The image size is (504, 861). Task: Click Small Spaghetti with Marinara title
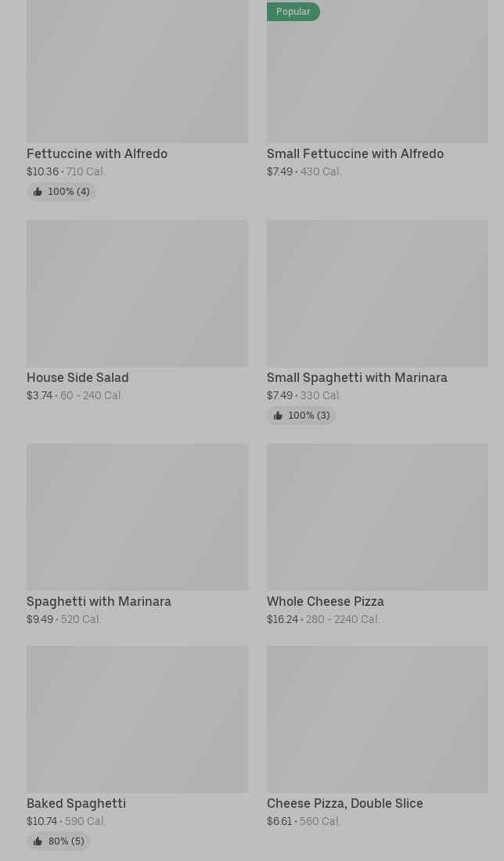357,378
